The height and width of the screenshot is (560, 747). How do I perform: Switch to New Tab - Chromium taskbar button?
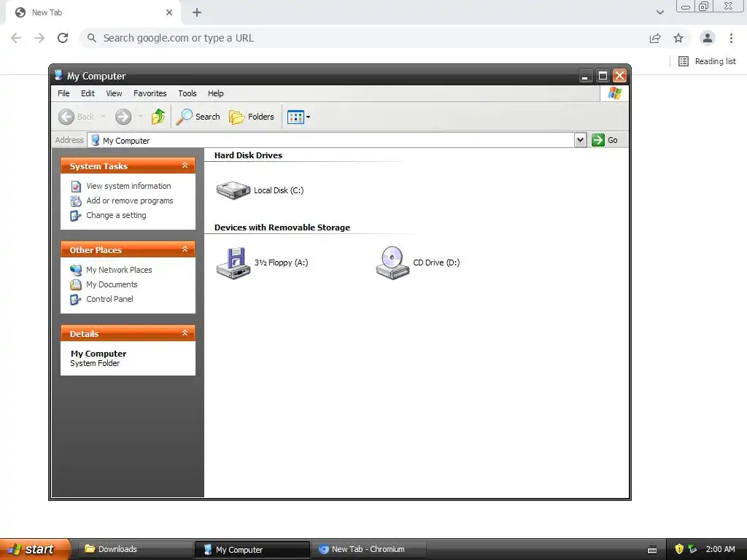368,549
